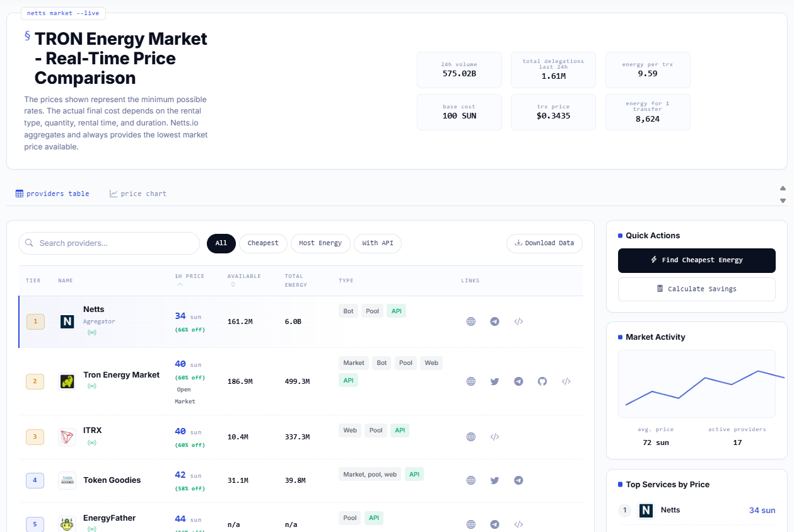Open Token Goodies Telegram icon

(x=518, y=480)
